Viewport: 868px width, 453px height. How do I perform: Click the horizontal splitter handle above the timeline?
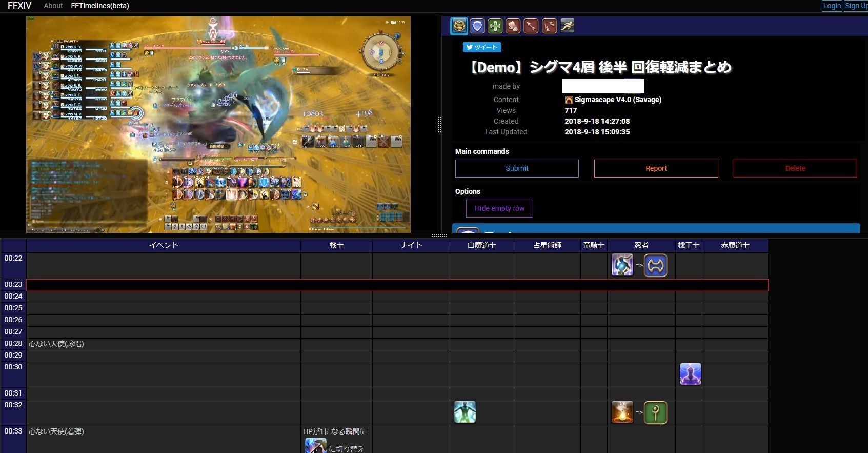(439, 236)
